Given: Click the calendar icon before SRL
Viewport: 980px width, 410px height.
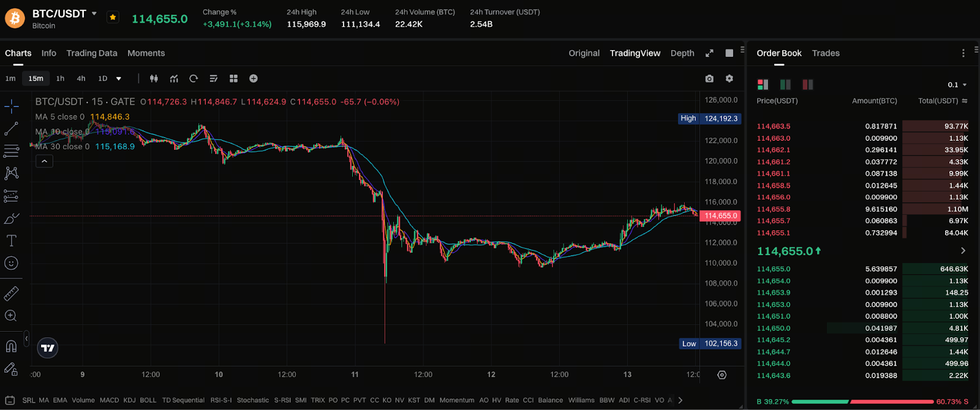Looking at the screenshot, I should (10, 400).
